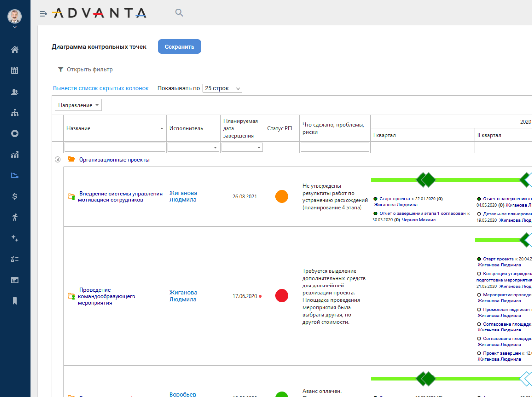The height and width of the screenshot is (397, 532).
Task: Click the Сохранить button
Action: click(179, 47)
